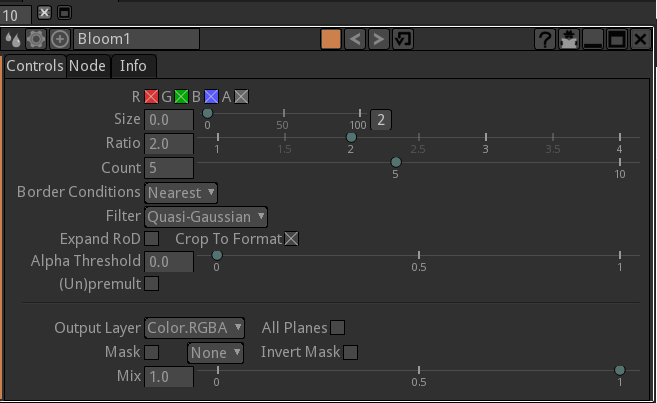This screenshot has width=657, height=403.
Task: Click the Count value field
Action: coord(169,168)
